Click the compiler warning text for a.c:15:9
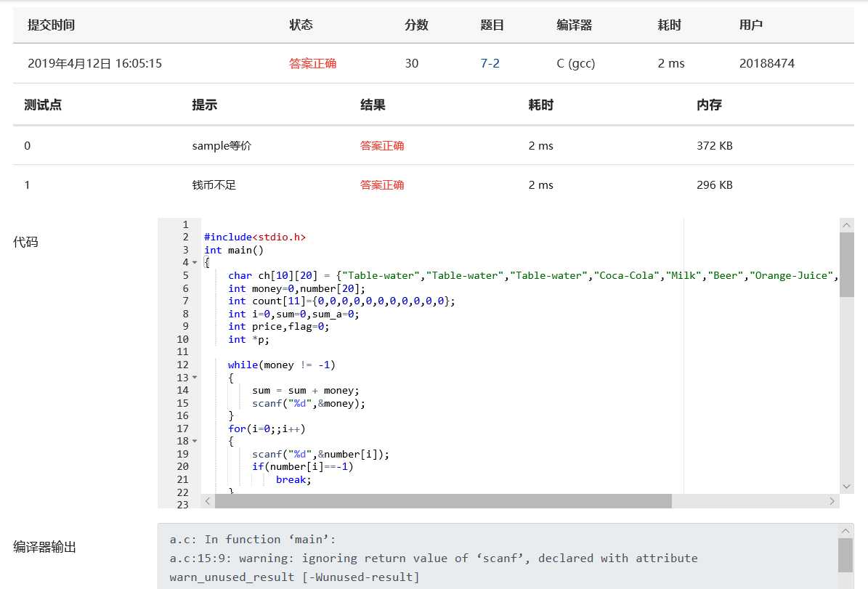Image resolution: width=868 pixels, height=589 pixels. [434, 558]
